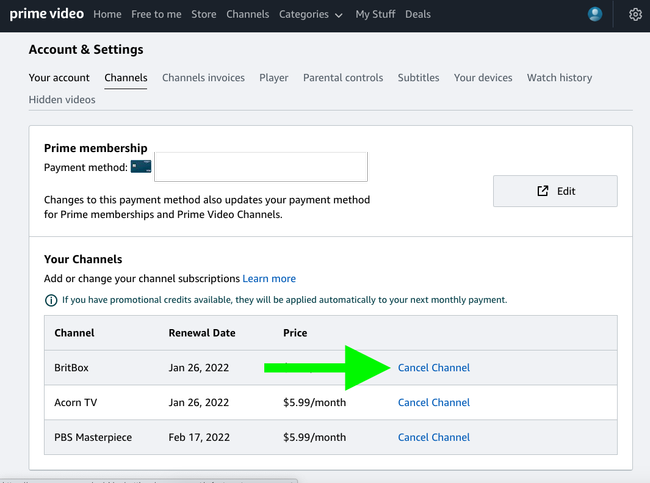The image size is (650, 483).
Task: Click the payment method field
Action: [261, 167]
